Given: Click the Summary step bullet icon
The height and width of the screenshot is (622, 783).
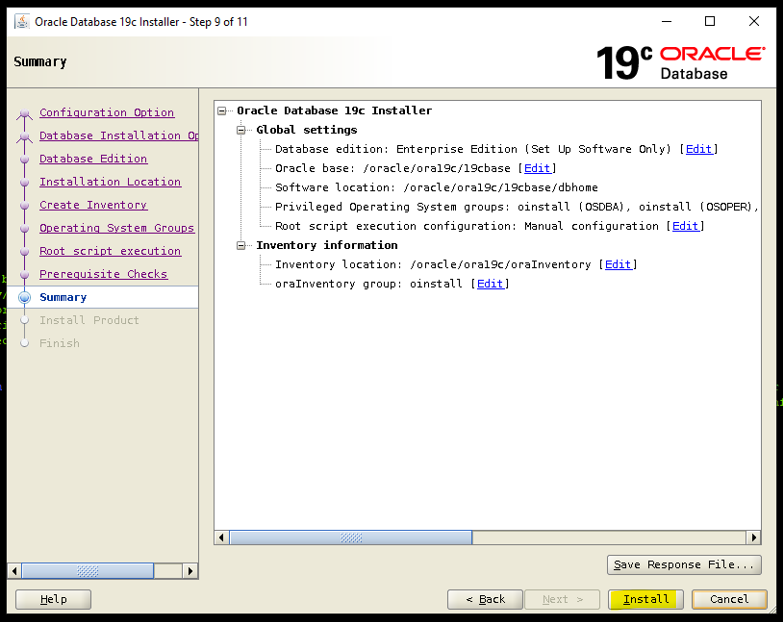Looking at the screenshot, I should [24, 298].
